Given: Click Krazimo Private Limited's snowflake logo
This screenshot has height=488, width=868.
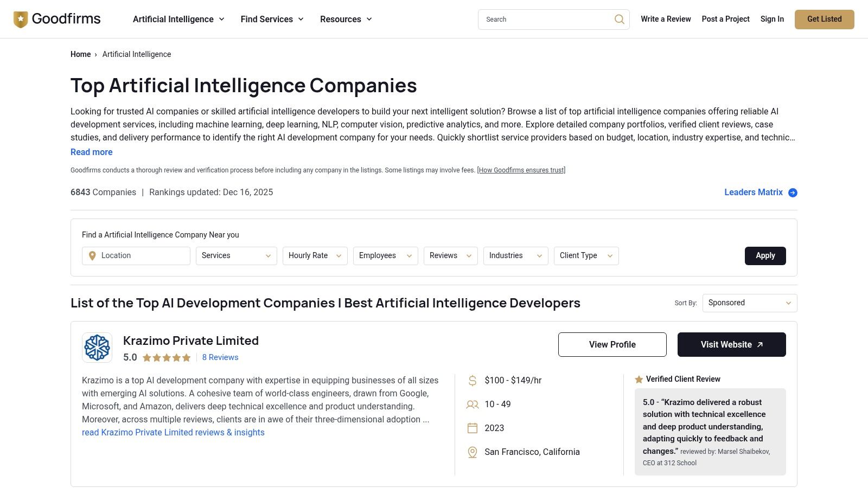Looking at the screenshot, I should tap(97, 347).
